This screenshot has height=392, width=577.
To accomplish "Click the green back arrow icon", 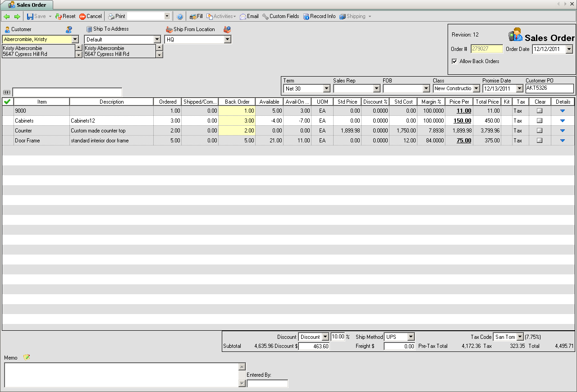I will (x=6, y=17).
